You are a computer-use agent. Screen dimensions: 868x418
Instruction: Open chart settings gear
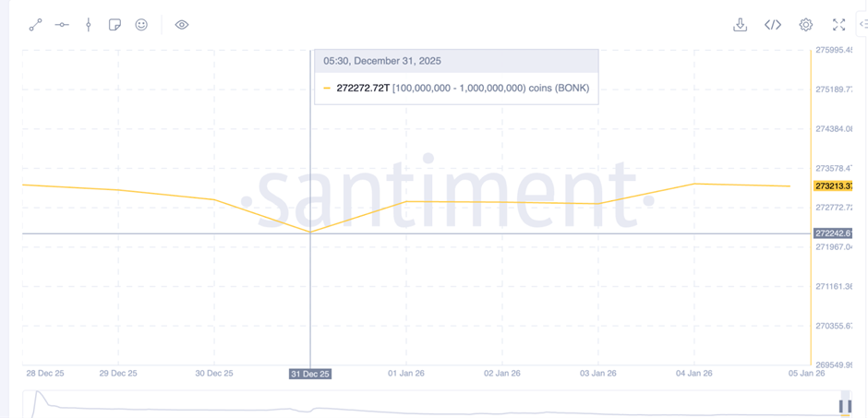806,25
